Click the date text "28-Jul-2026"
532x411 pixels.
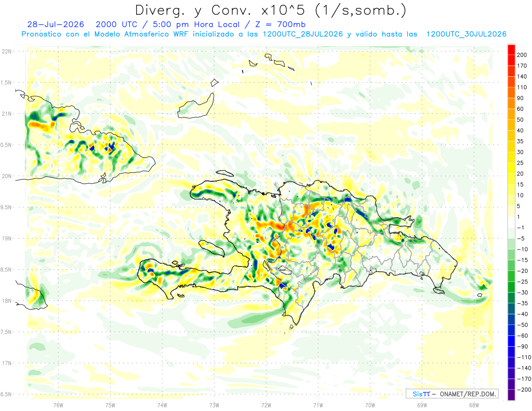[x=55, y=24]
